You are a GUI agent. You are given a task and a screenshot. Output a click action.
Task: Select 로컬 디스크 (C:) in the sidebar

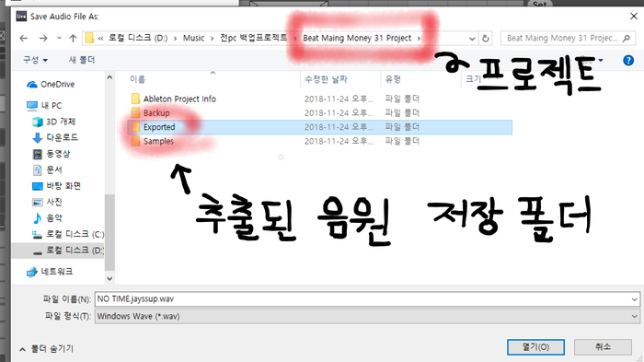coord(68,235)
